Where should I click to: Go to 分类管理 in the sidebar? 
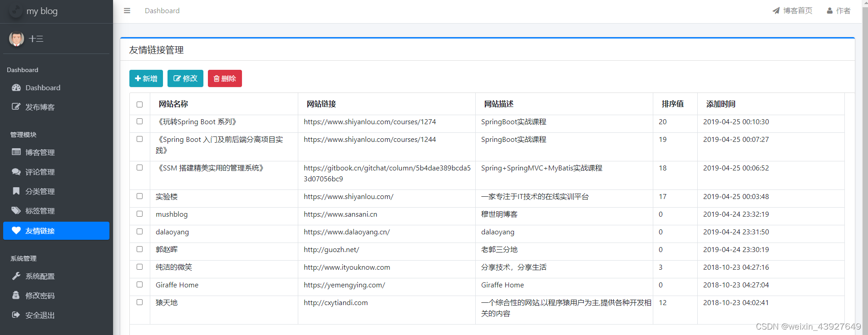pyautogui.click(x=56, y=191)
